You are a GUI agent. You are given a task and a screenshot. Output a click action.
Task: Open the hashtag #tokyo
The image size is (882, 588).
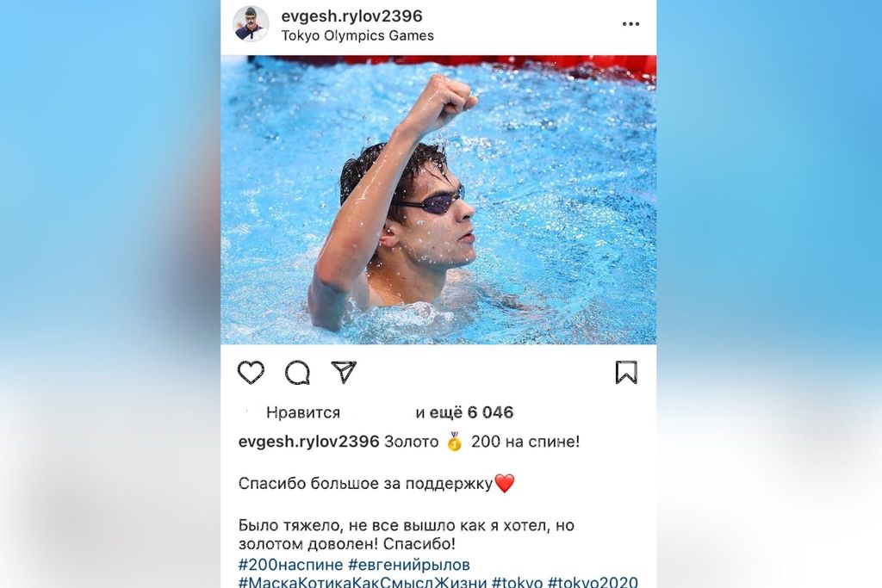click(x=517, y=581)
